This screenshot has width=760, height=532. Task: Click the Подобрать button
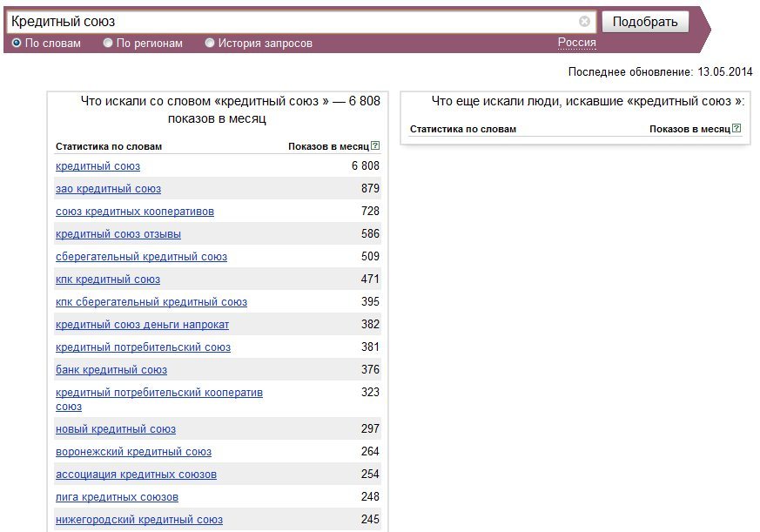(645, 22)
